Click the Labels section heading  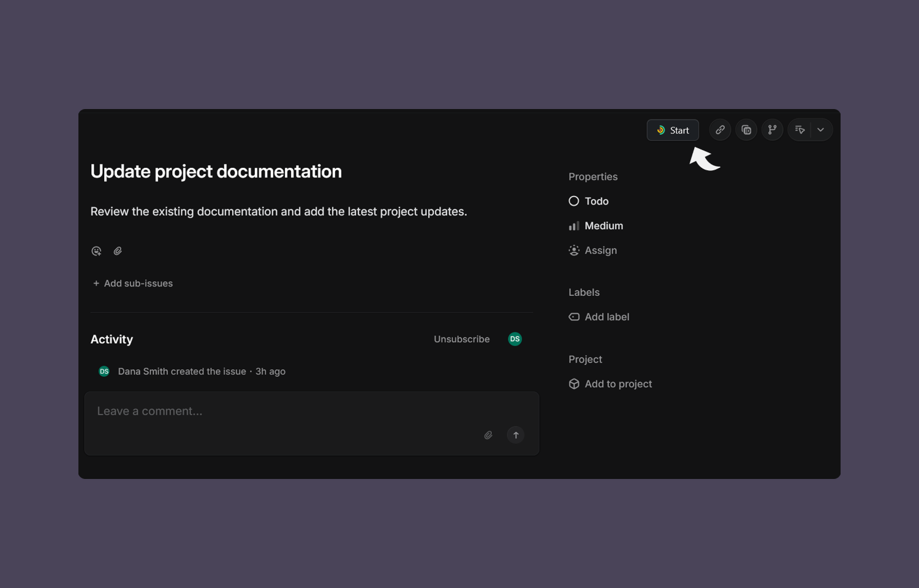click(584, 292)
